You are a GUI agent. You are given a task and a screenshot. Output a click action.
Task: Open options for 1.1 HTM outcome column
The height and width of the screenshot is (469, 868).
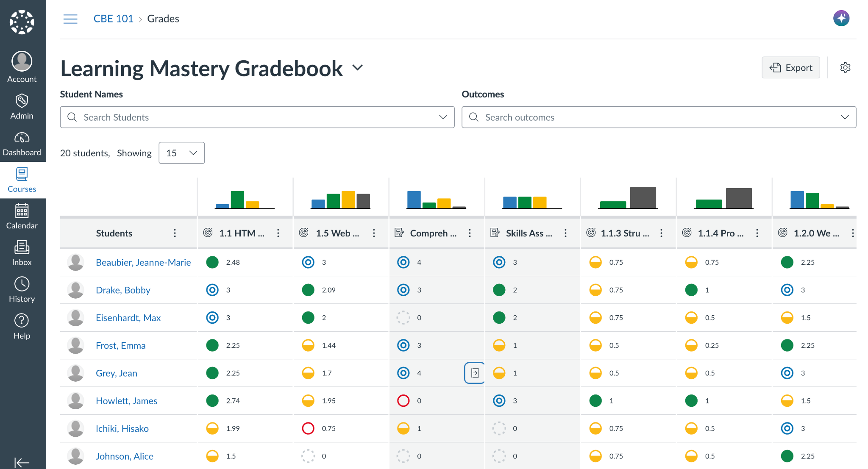(278, 233)
